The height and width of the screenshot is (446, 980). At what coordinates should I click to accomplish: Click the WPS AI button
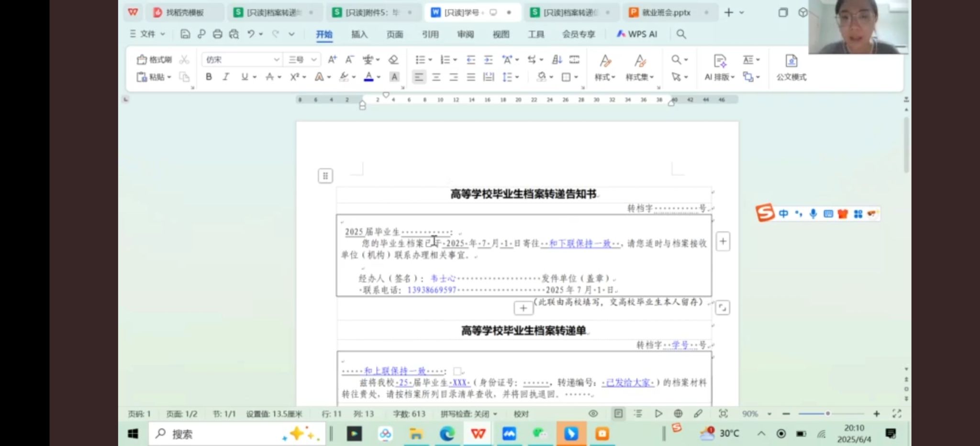637,34
